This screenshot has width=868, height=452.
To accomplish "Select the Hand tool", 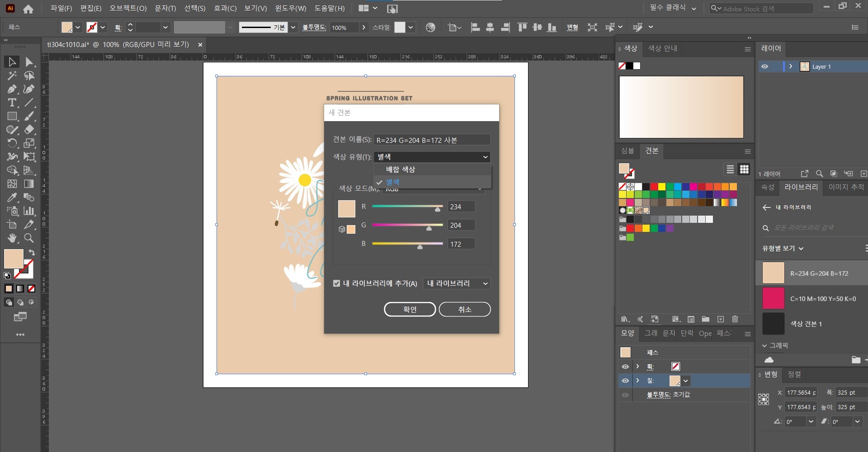I will 12,238.
